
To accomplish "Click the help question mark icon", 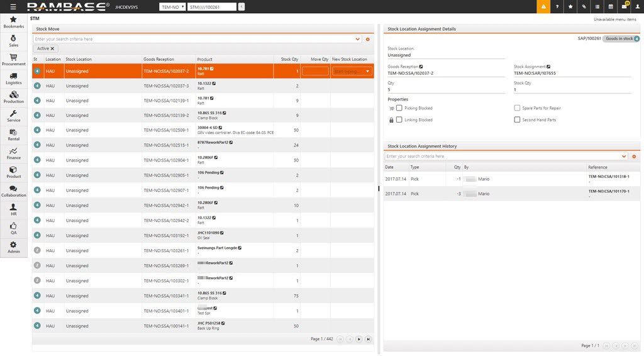I will pyautogui.click(x=557, y=6).
